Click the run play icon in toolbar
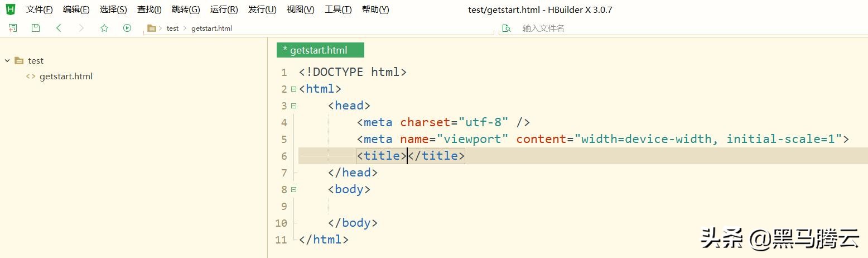This screenshot has height=258, width=868. (127, 28)
